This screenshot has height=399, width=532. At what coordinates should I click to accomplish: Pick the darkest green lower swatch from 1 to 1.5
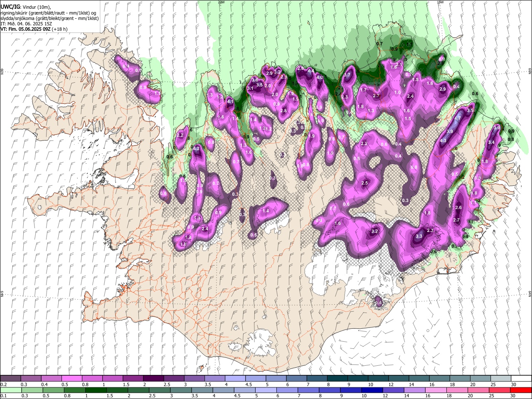coord(96,390)
